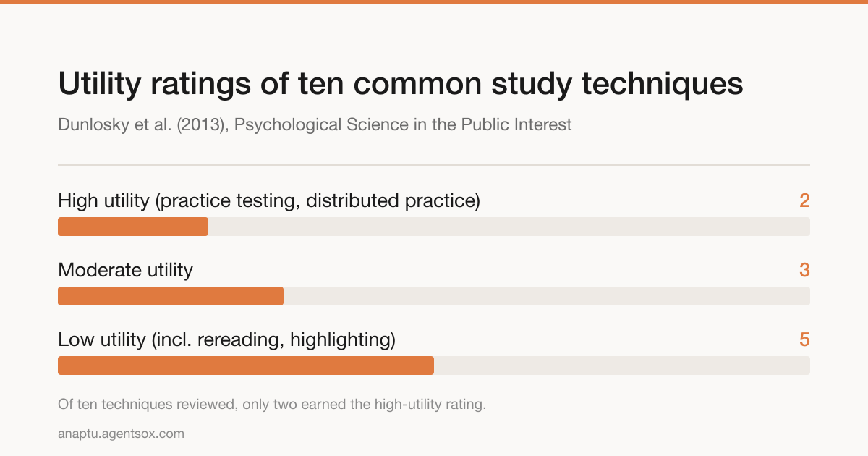Click the value 3 for Moderate utility
Viewport: 868px width, 456px height.
(804, 270)
